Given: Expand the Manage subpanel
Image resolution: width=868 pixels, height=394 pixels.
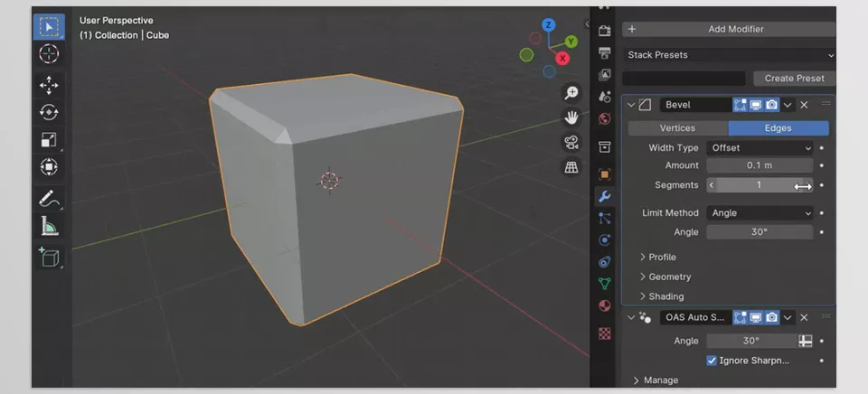Looking at the screenshot, I should [x=656, y=380].
